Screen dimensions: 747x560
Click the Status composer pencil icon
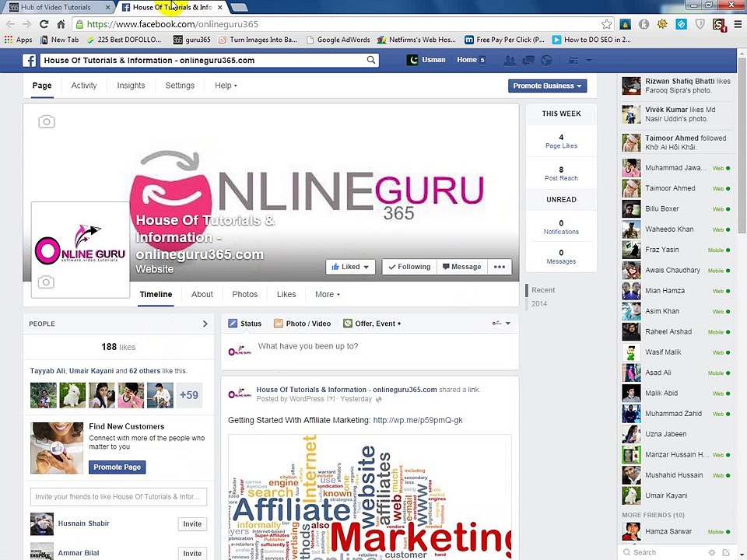pyautogui.click(x=233, y=324)
